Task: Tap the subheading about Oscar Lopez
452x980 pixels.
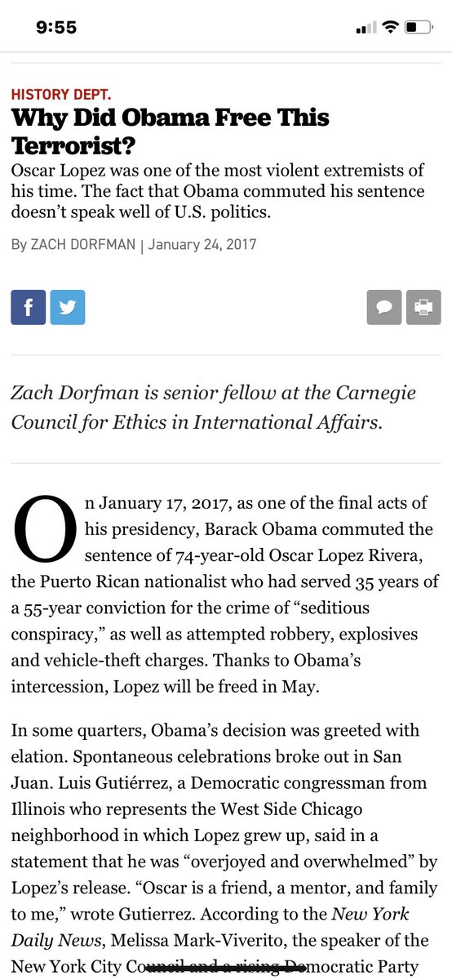Action: pyautogui.click(x=218, y=191)
